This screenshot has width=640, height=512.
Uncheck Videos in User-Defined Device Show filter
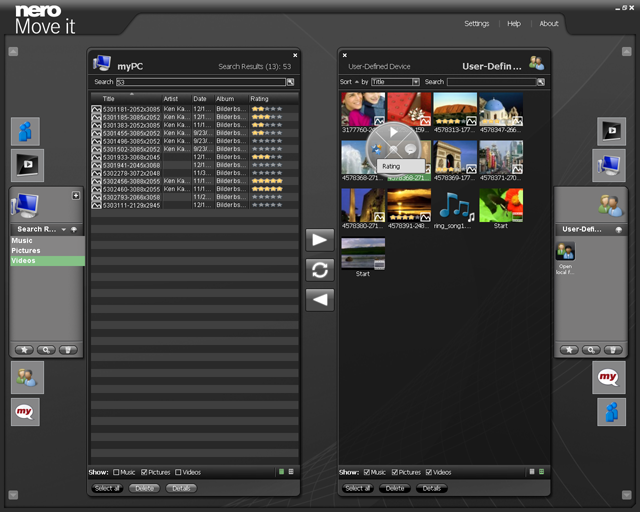(x=429, y=472)
